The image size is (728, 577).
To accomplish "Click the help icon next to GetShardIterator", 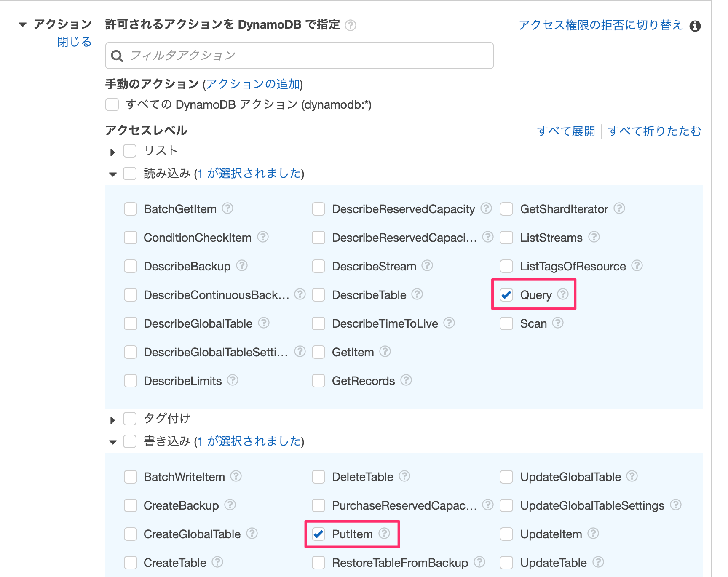I will 619,208.
